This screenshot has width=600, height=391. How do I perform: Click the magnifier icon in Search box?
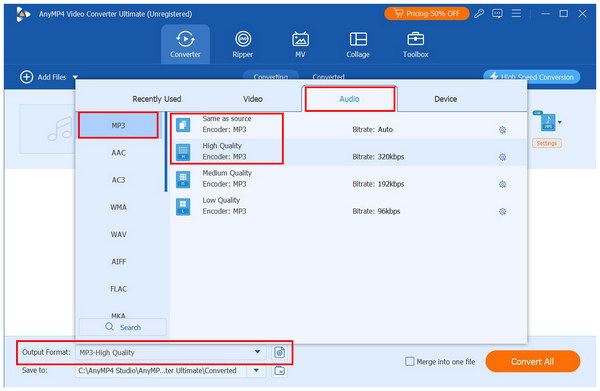[x=109, y=327]
